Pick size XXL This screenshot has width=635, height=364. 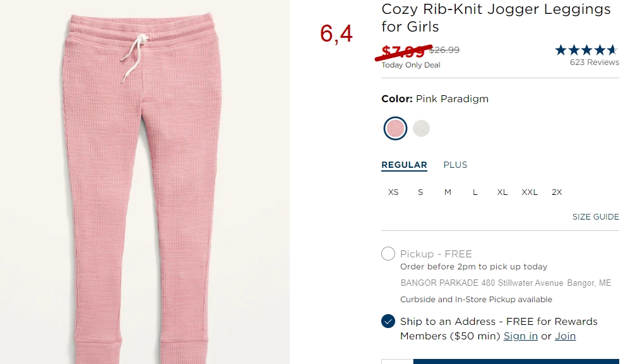point(530,192)
